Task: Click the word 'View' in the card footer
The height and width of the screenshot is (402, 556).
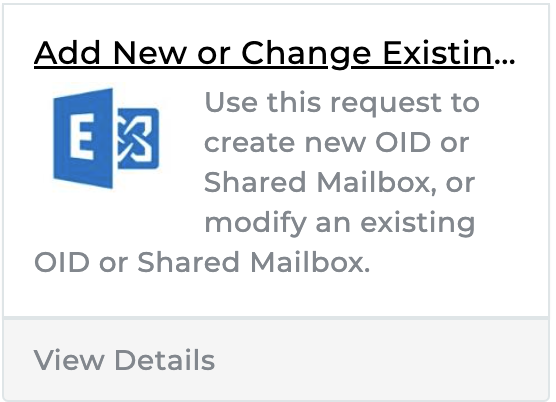Action: point(69,360)
